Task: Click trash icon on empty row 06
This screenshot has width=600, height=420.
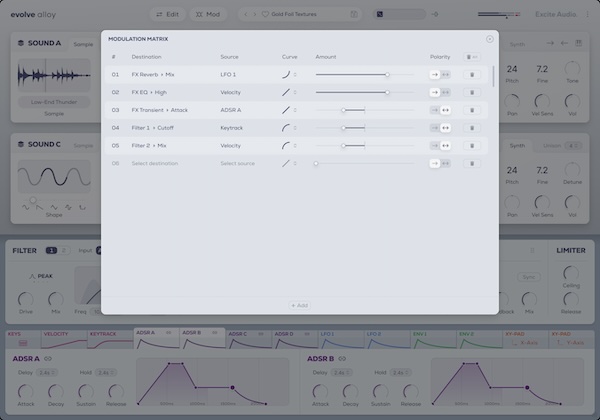Action: (472, 163)
